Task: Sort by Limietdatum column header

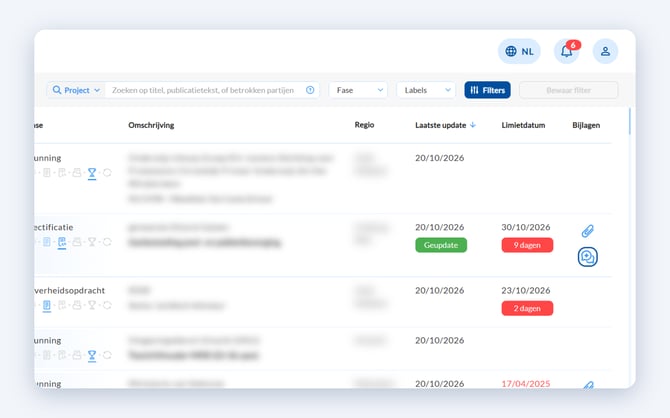Action: point(523,125)
